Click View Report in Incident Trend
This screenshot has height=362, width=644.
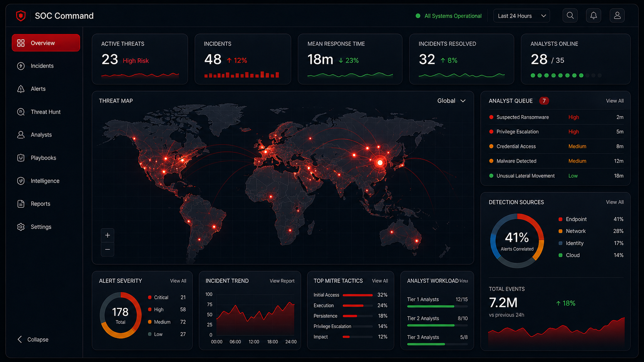click(x=282, y=281)
